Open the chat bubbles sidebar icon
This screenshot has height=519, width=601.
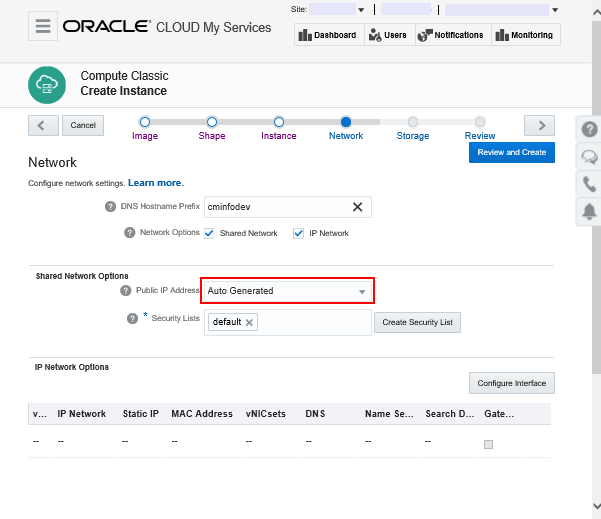pyautogui.click(x=589, y=157)
